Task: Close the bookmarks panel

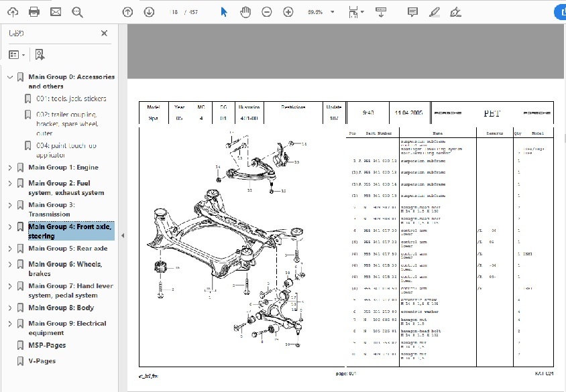Action: [105, 34]
